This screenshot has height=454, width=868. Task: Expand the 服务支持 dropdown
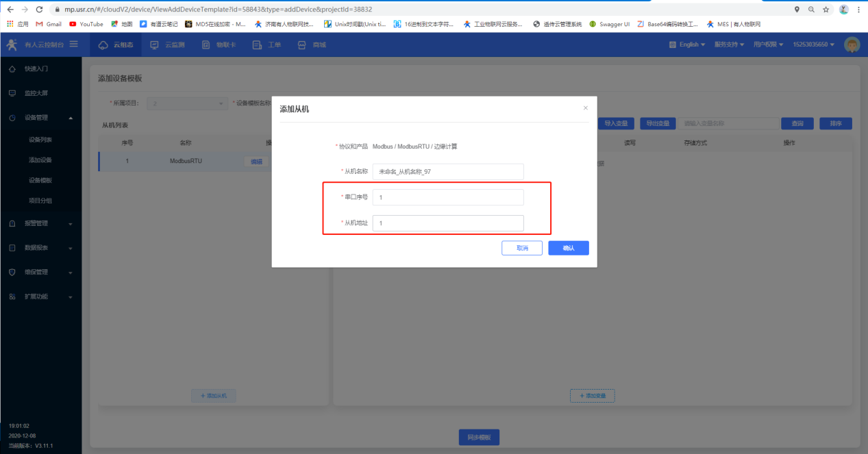(729, 45)
